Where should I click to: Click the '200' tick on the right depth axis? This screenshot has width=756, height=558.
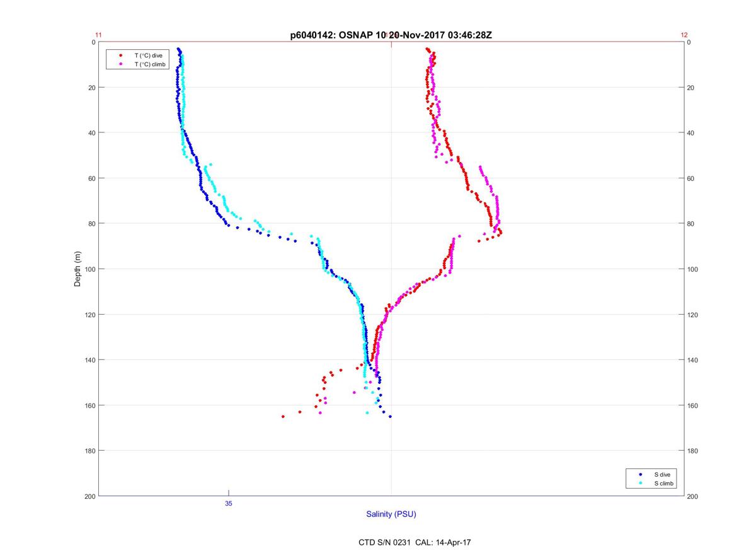pyautogui.click(x=693, y=496)
